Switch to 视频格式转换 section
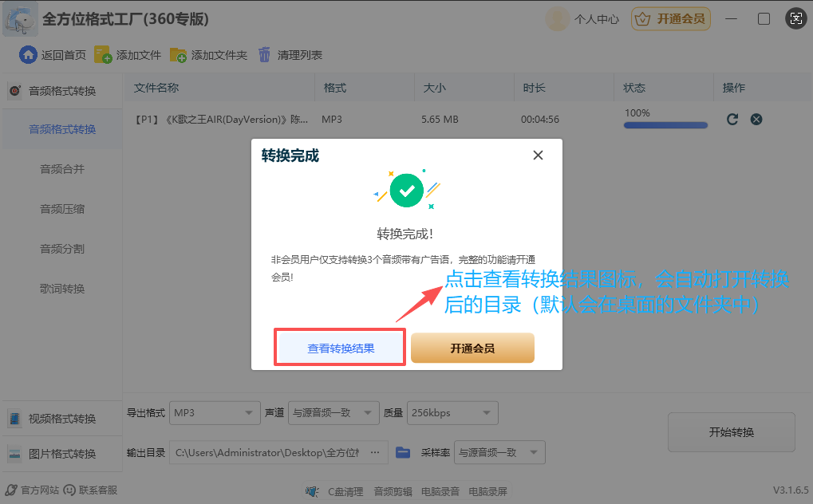Image resolution: width=813 pixels, height=504 pixels. [61, 419]
